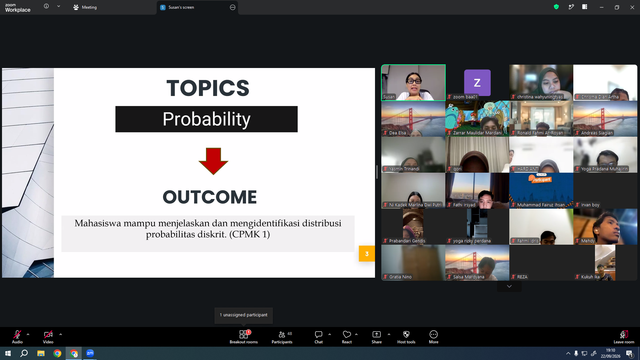Click the green encryption shield icon
The image size is (640, 360).
556,7
